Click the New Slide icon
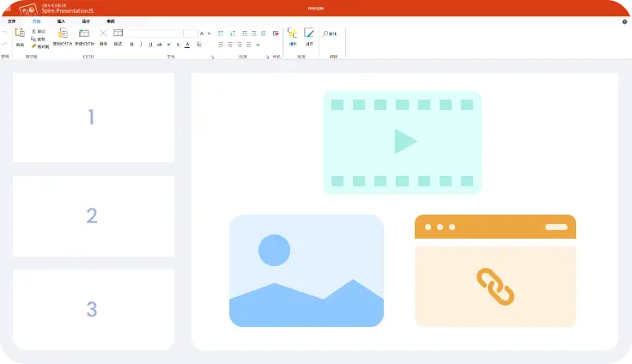 click(84, 33)
